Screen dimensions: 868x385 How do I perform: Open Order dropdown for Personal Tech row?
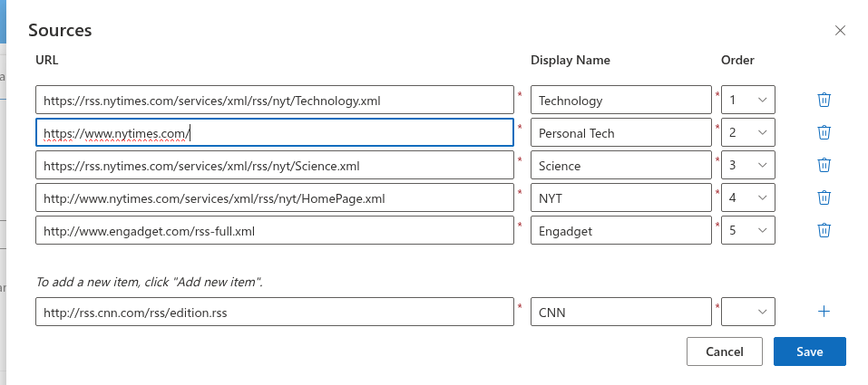click(748, 132)
